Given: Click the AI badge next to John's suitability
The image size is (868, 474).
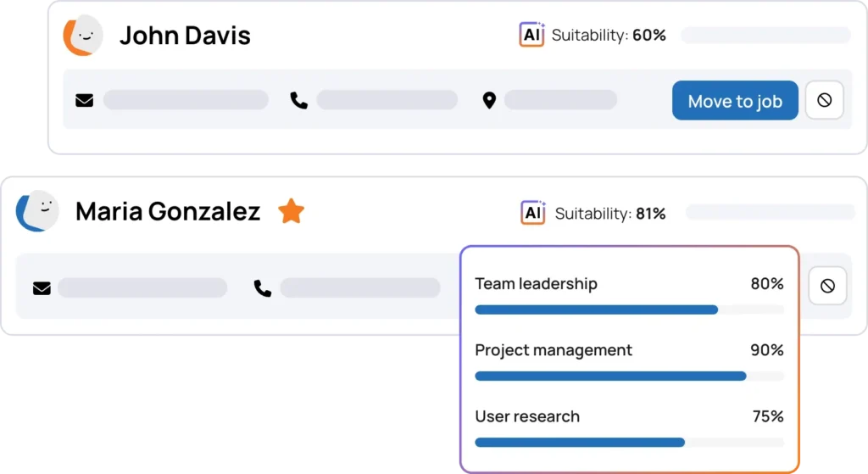Looking at the screenshot, I should point(531,35).
